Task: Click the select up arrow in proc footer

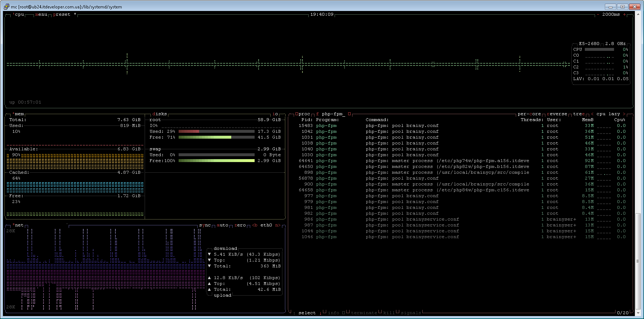Action: tap(294, 313)
